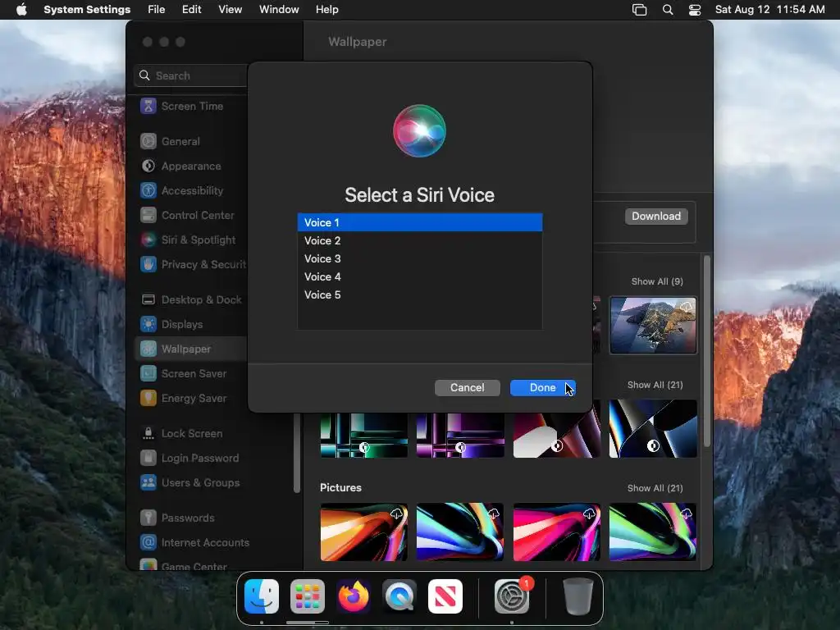The height and width of the screenshot is (630, 840).
Task: Open the View menu
Action: point(230,10)
